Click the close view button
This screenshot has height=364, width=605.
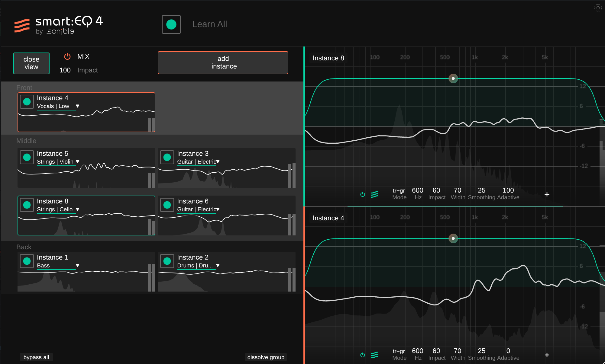click(31, 63)
